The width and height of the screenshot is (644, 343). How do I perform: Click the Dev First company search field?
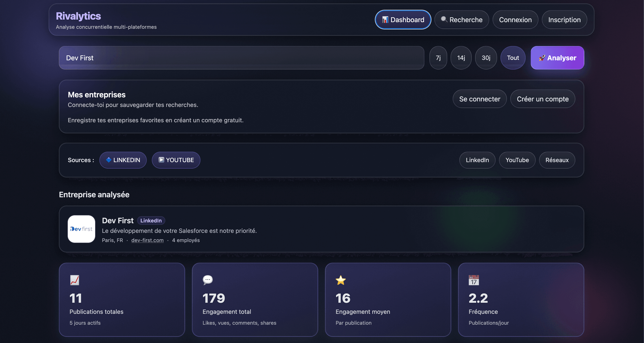coord(241,58)
